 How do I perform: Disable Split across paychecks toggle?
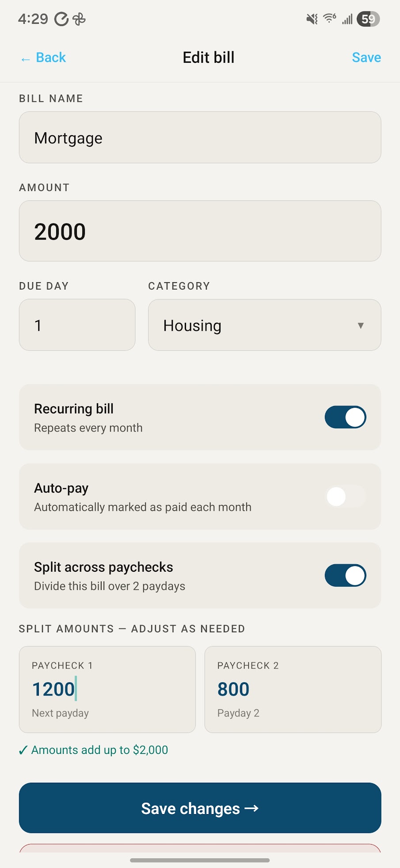345,575
